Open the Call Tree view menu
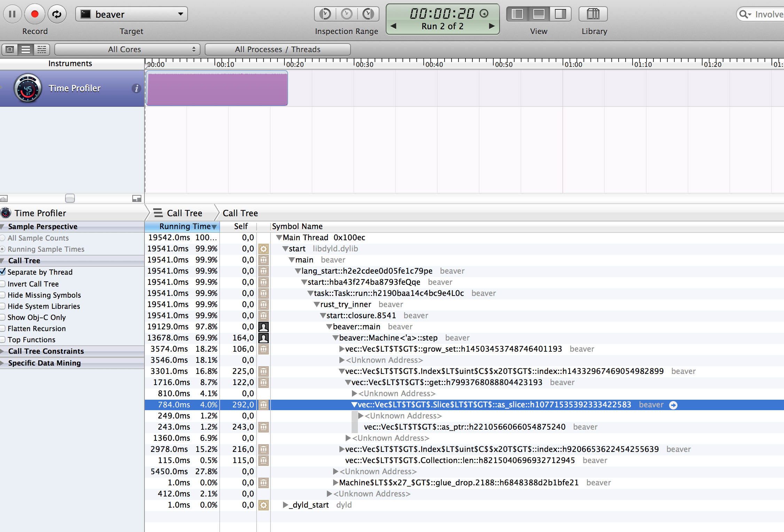784x532 pixels. click(178, 213)
